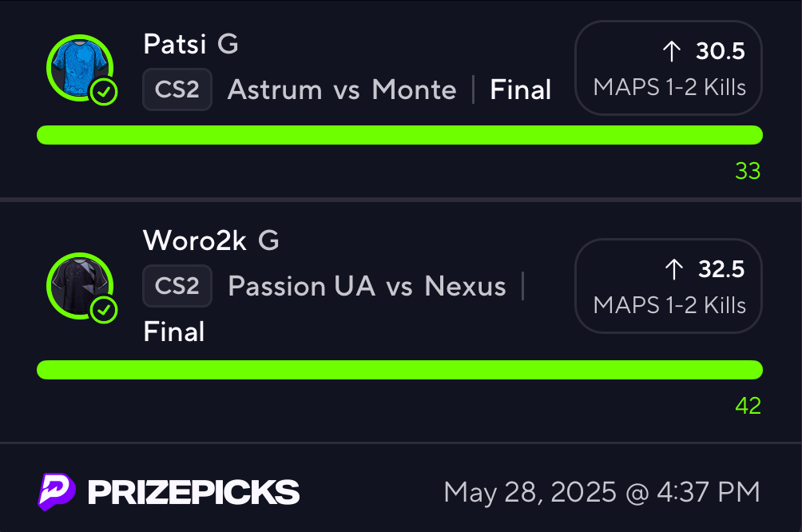Click the Passion UA vs Nexus matchup
Screen dimensions: 802x532
click(367, 286)
